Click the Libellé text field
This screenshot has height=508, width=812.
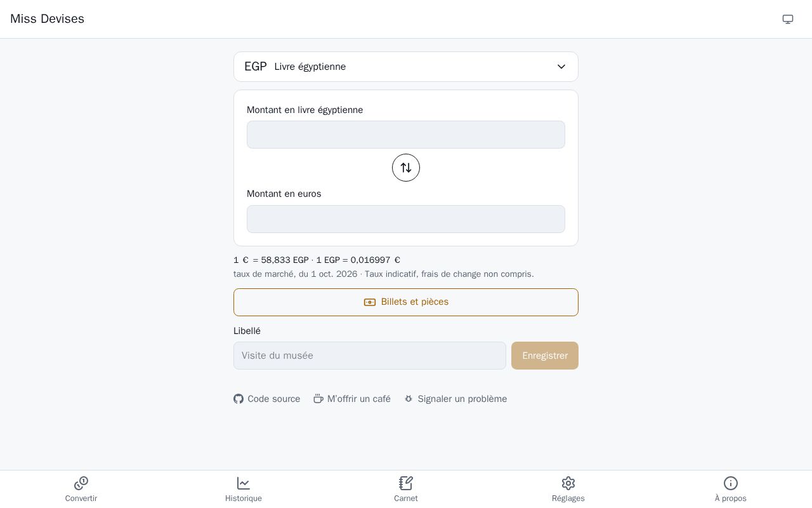(x=370, y=356)
